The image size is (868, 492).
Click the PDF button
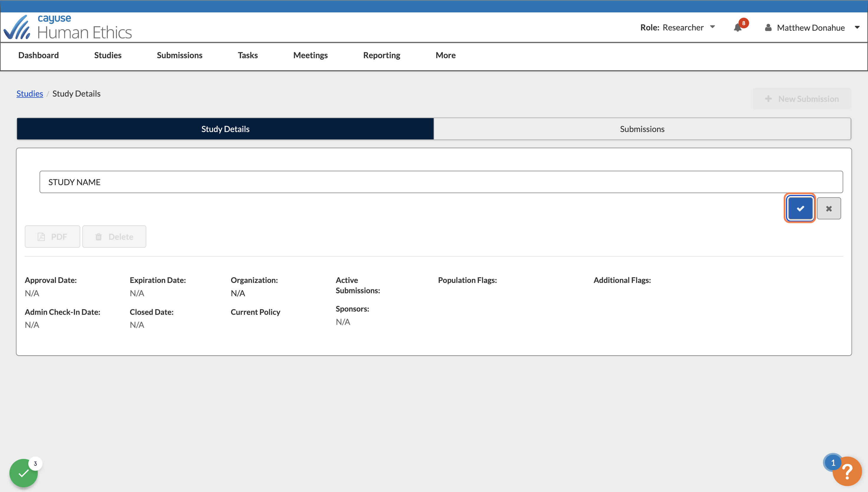[x=52, y=237]
